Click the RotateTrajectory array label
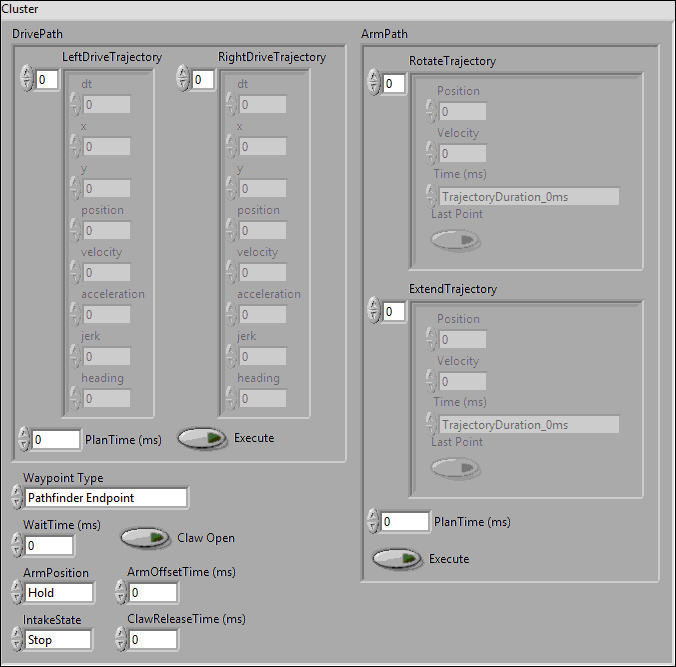Viewport: 676px width, 667px height. [452, 61]
